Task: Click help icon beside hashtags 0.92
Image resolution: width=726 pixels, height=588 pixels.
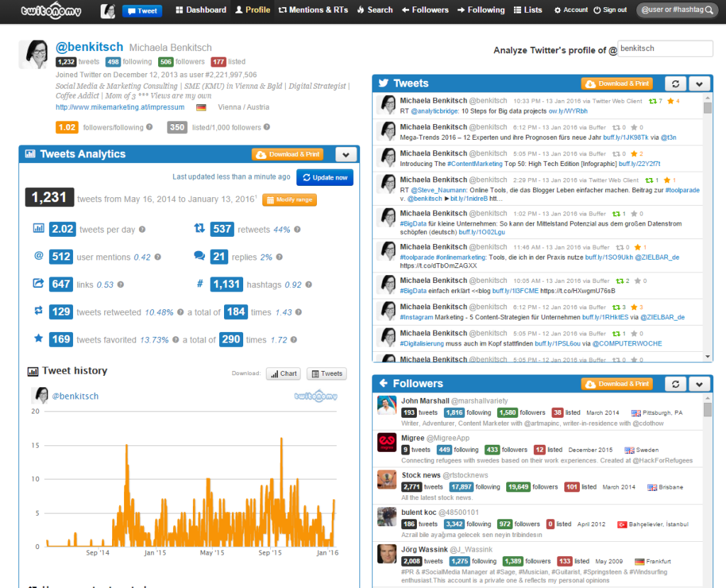Action: tap(308, 284)
